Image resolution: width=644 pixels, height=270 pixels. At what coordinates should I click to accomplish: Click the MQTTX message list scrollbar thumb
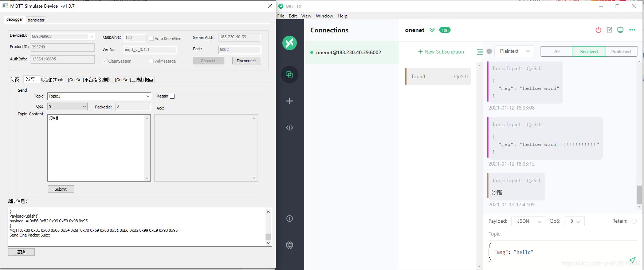(x=639, y=195)
